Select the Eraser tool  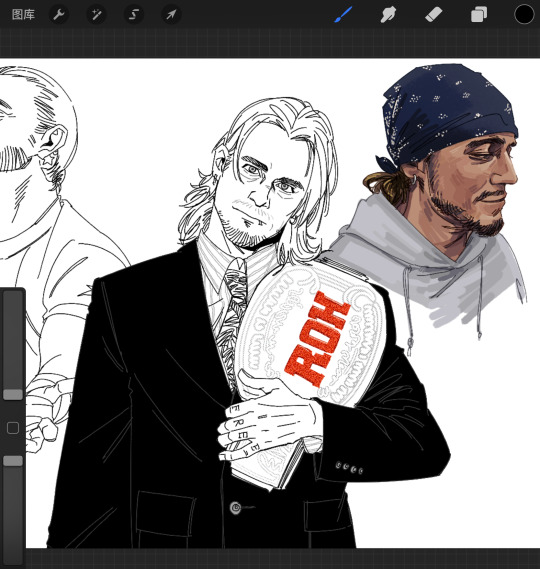[433, 15]
